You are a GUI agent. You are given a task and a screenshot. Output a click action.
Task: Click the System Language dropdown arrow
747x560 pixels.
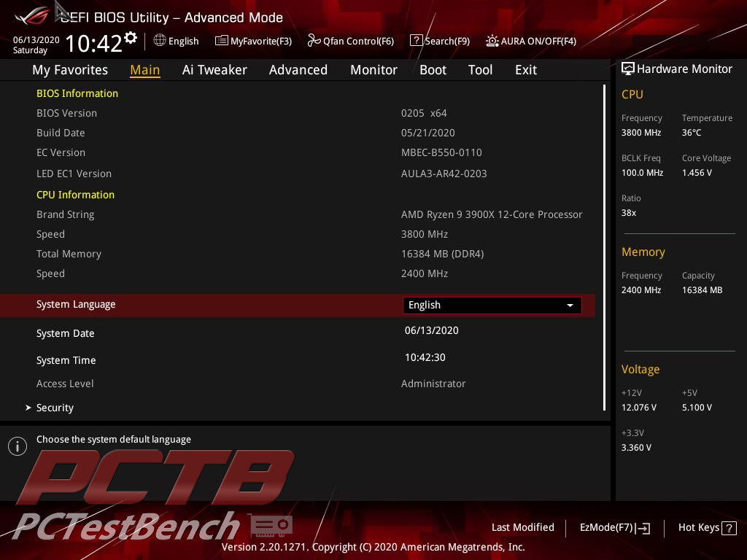[x=570, y=306]
